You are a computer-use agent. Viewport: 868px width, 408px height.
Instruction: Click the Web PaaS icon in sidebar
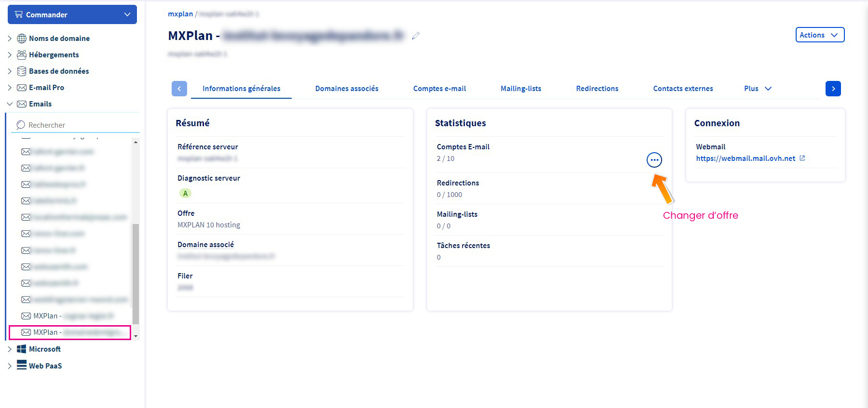coord(22,365)
